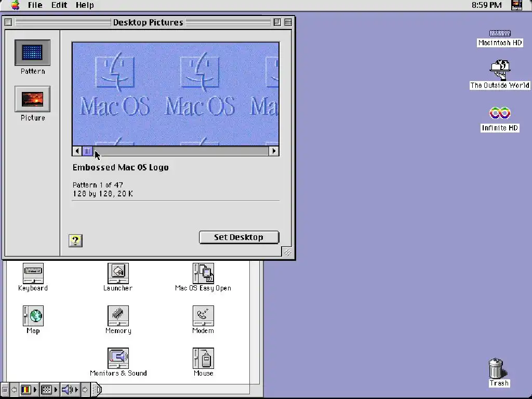This screenshot has width=532, height=399.
Task: Open the Memory control panel
Action: 118,316
